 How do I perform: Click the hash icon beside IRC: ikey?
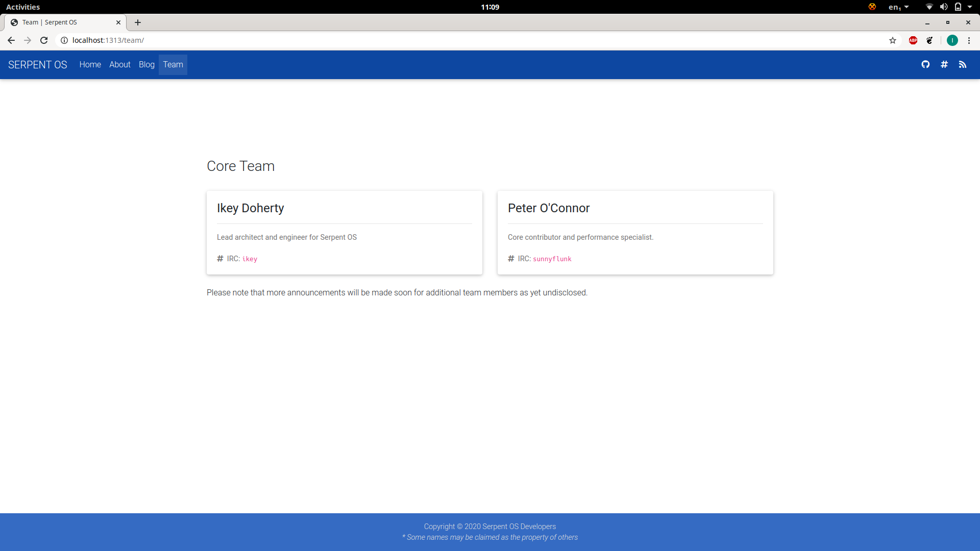(x=220, y=259)
